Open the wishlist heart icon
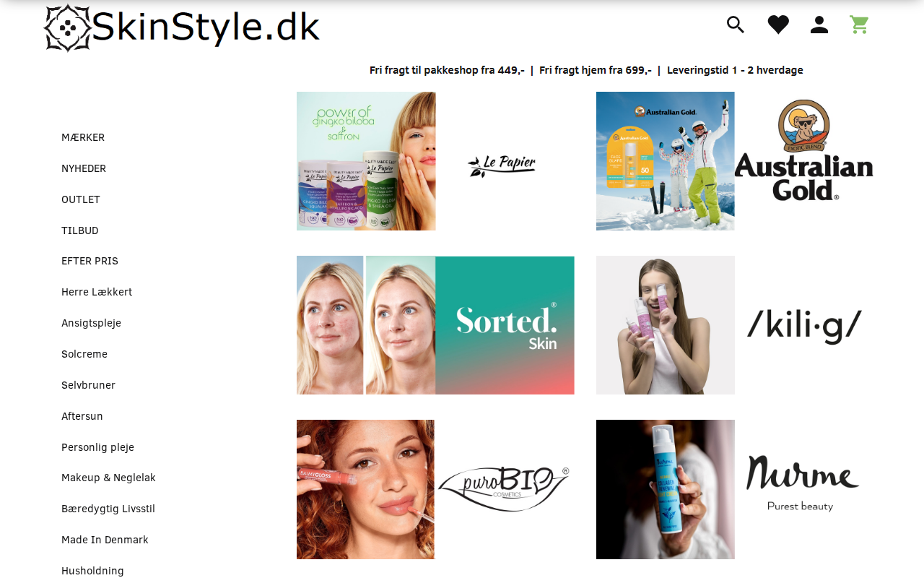The image size is (924, 578). [x=778, y=25]
